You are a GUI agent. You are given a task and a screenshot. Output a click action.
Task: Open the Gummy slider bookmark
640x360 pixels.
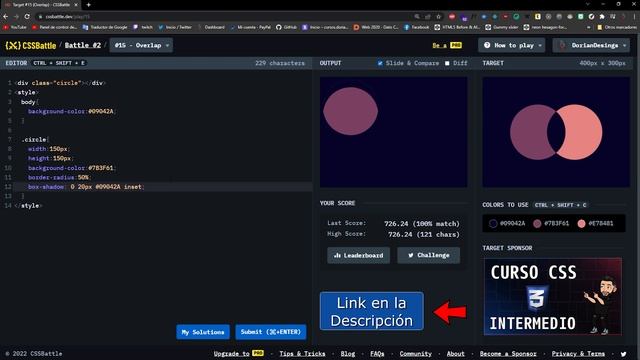pos(502,27)
